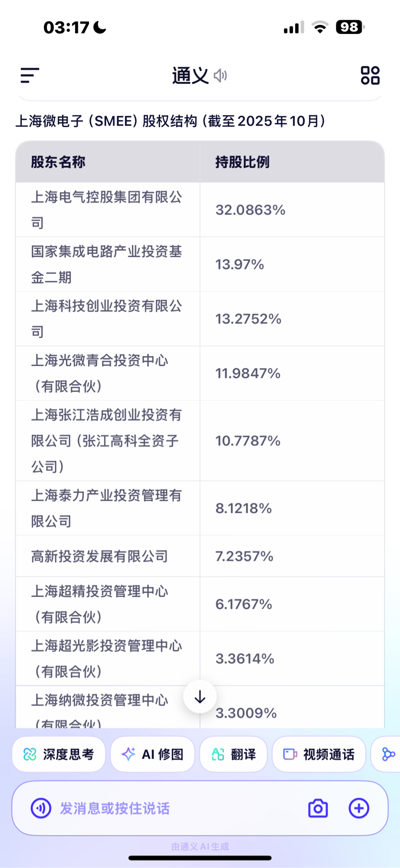Tap the 上海电气控股集团有限公司 shareholder row
Screen dimensions: 400x868
coord(107,210)
